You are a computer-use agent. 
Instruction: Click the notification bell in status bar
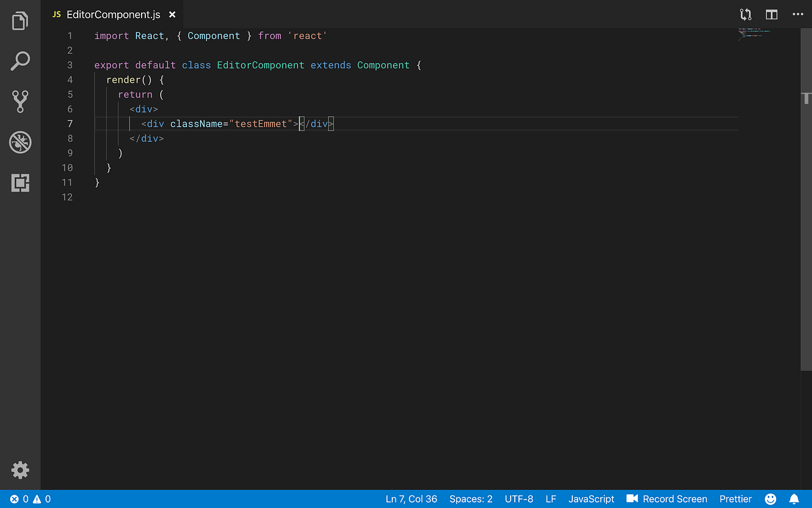[794, 498]
